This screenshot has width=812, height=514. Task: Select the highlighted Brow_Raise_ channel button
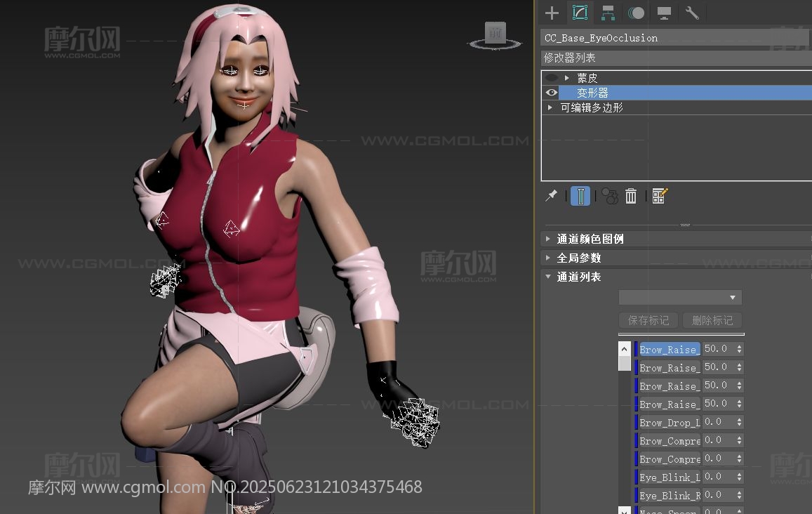670,349
